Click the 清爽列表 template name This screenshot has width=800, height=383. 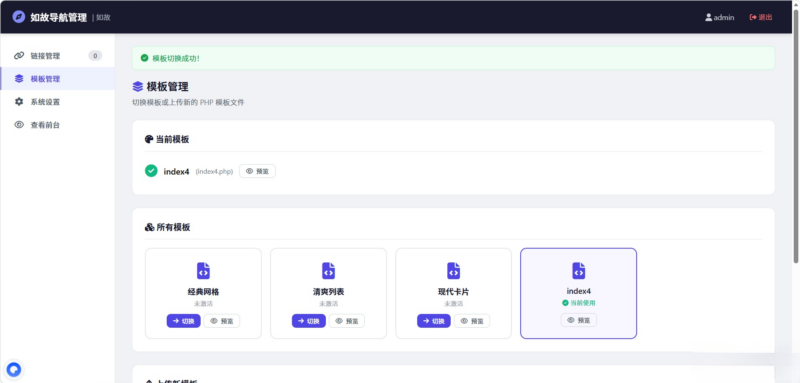click(329, 292)
